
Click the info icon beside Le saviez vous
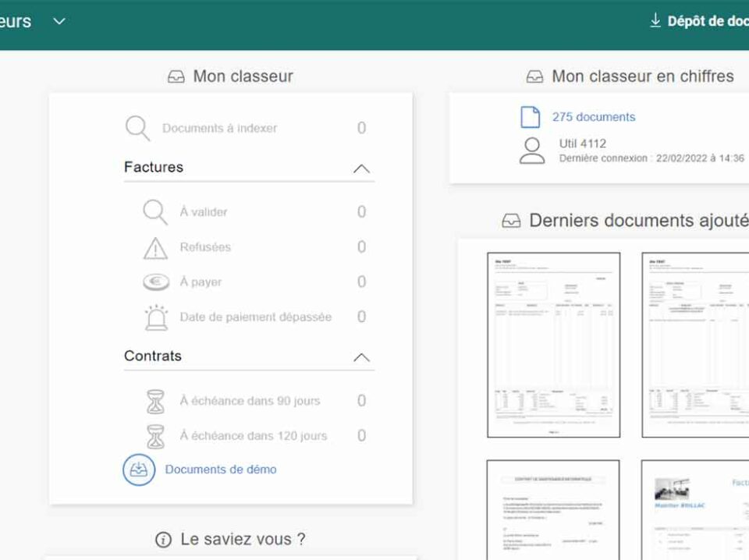click(x=163, y=539)
